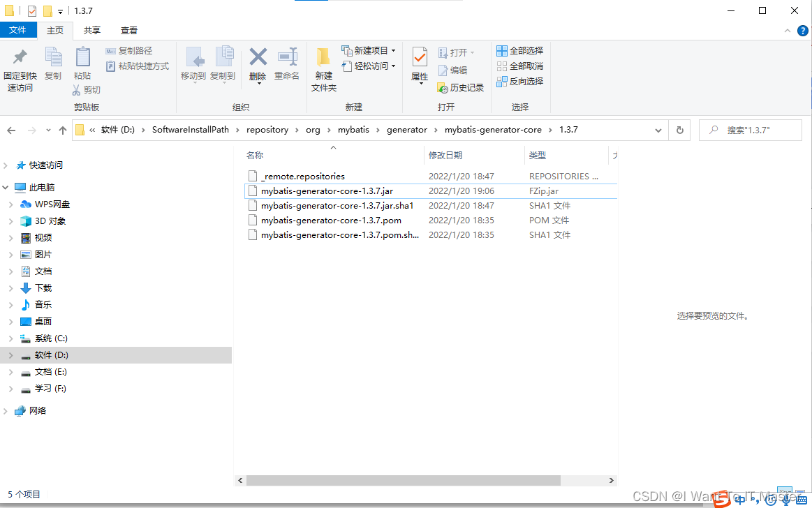Click Select all (全部选择)
This screenshot has height=508, width=812.
point(520,51)
